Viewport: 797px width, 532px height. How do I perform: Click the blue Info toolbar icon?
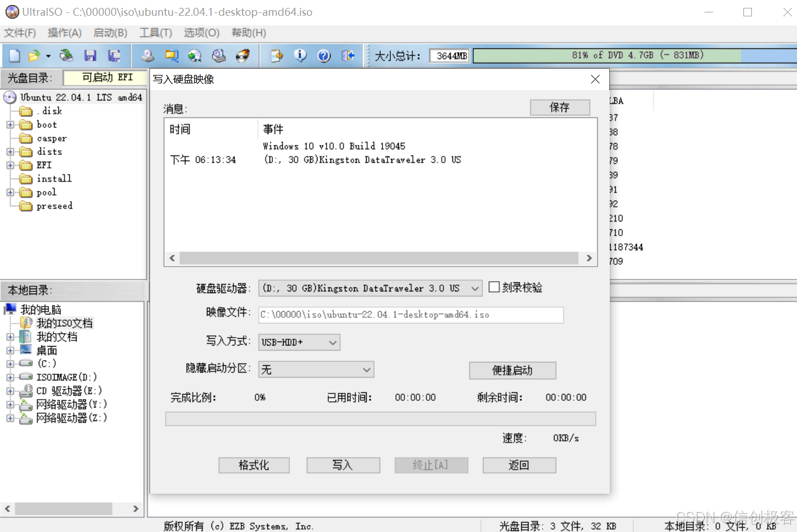tap(300, 55)
